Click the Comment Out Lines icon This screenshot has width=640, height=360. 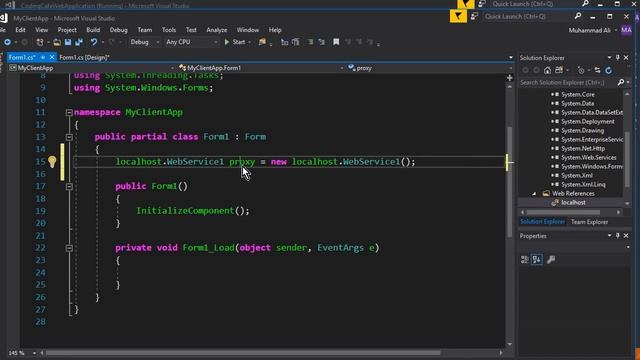point(310,42)
